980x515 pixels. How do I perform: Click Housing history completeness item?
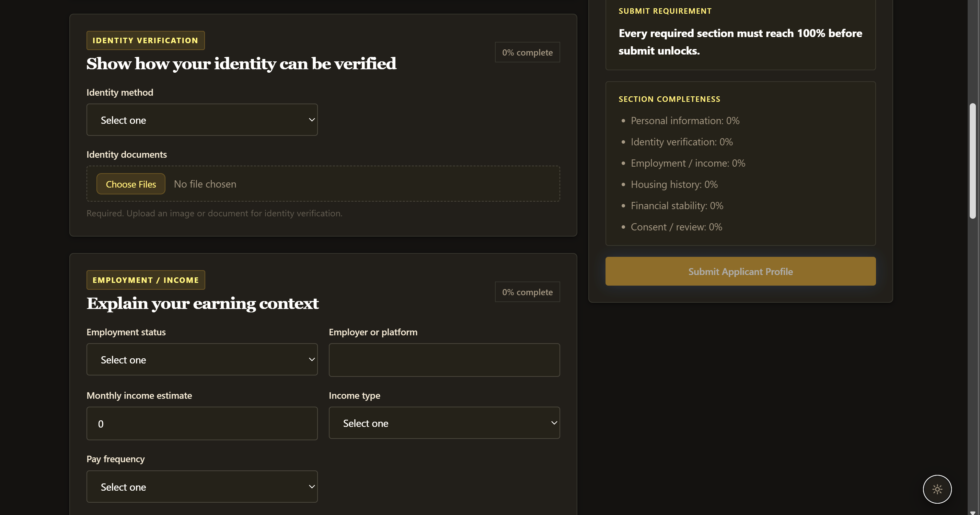tap(674, 184)
